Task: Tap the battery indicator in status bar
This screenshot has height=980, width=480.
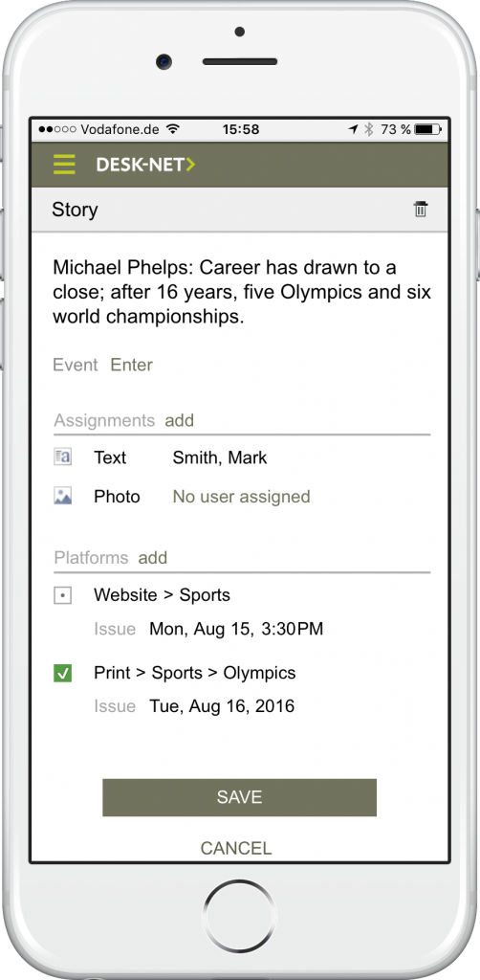Action: 428,129
